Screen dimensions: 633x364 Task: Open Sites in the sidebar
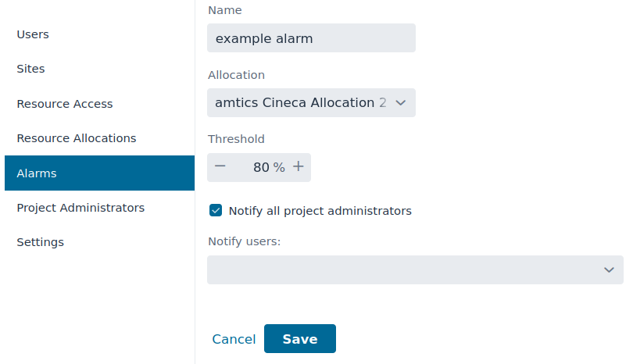(31, 69)
